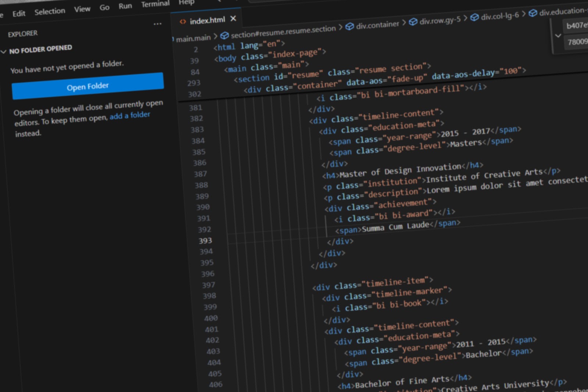Click symbol icon before div.row.gy-5 breadcrumb
This screenshot has width=588, height=392.
pos(413,22)
